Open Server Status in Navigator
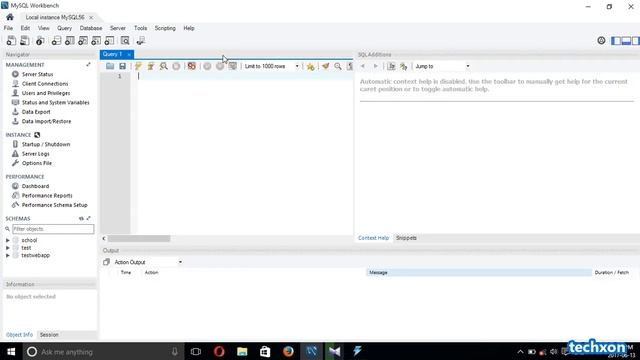Screen dimensions: 640x360 click(38, 74)
